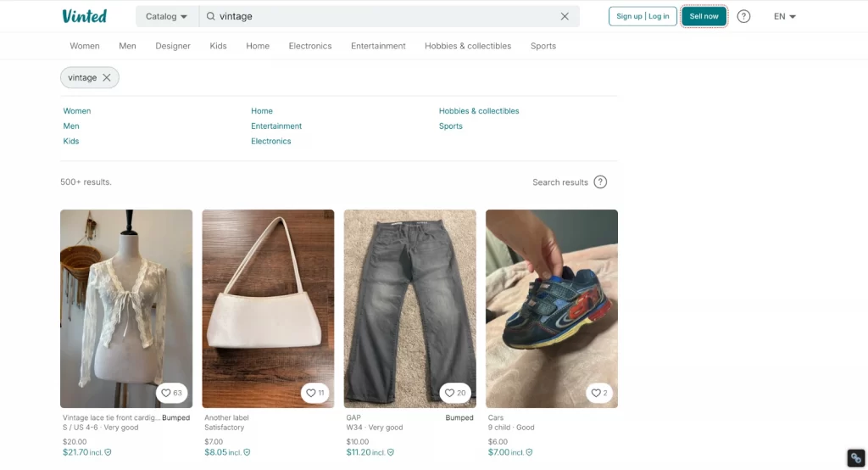
Task: Open the Designer navigation tab
Action: click(173, 46)
